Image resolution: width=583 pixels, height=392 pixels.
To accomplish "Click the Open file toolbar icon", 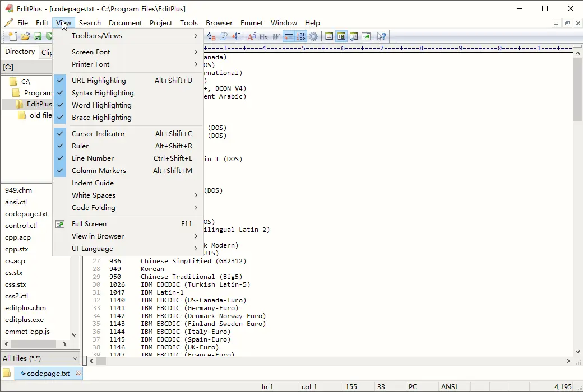I will [25, 36].
